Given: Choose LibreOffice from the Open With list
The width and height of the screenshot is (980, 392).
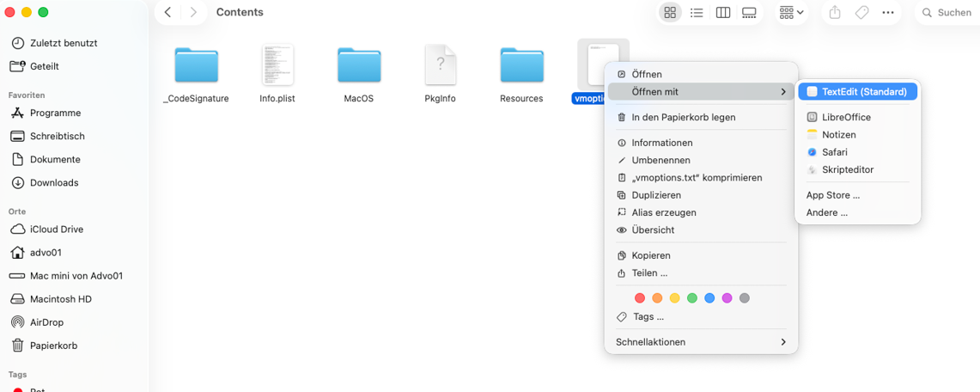Looking at the screenshot, I should tap(845, 117).
